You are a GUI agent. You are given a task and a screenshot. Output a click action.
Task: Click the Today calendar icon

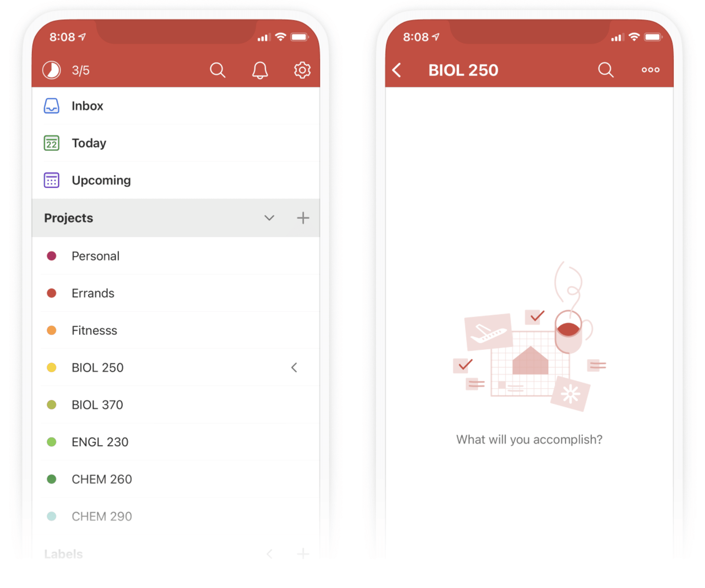click(52, 142)
